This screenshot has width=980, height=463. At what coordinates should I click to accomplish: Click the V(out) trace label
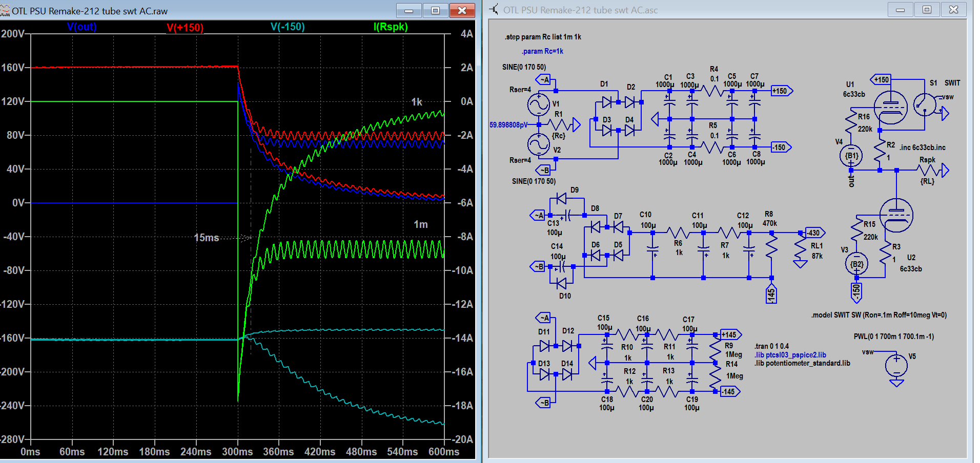click(81, 27)
